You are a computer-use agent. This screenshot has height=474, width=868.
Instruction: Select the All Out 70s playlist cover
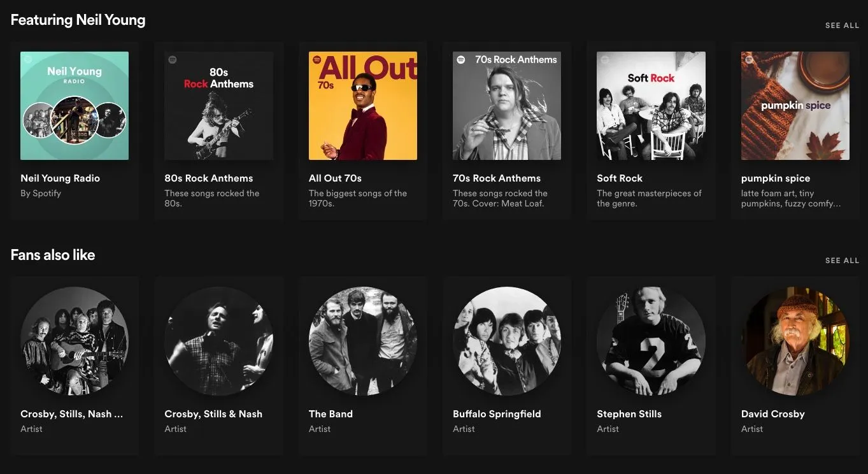[363, 106]
